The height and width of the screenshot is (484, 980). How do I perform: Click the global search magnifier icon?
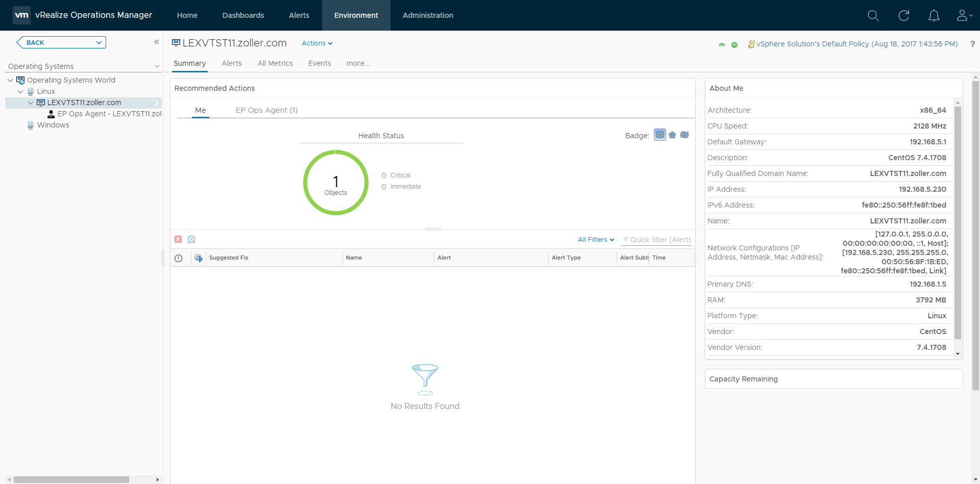pyautogui.click(x=873, y=16)
